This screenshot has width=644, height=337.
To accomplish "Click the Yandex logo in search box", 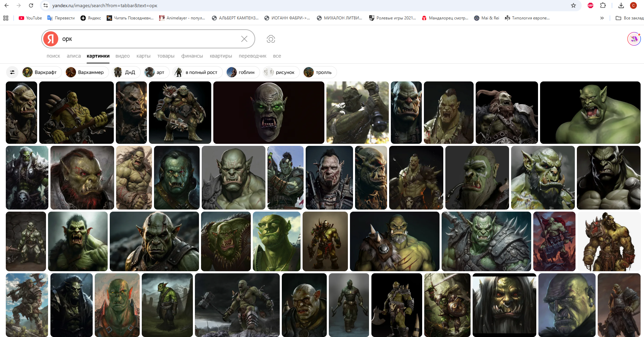I will pos(51,39).
